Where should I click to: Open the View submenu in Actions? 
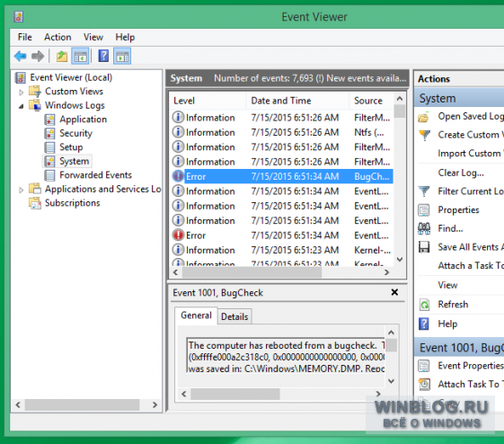point(447,285)
